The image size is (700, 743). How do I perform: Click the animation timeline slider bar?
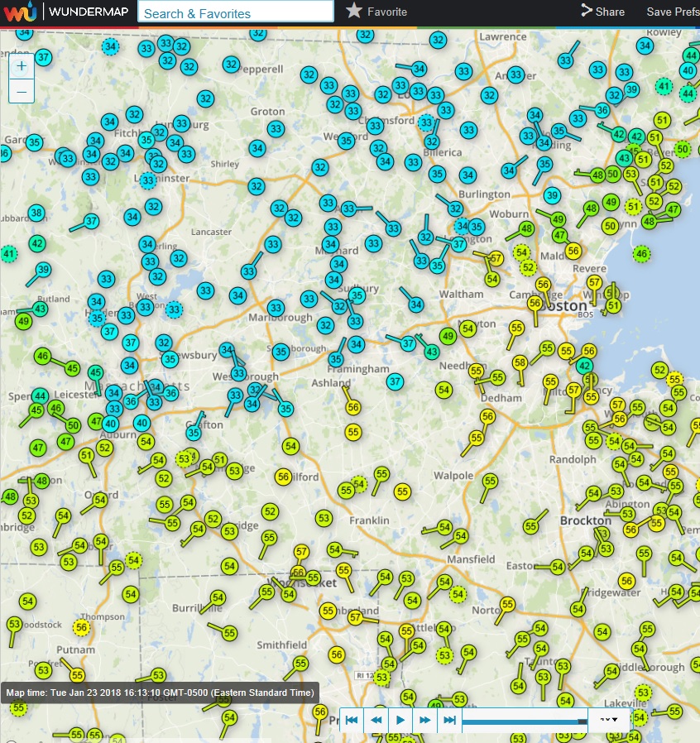click(x=525, y=721)
